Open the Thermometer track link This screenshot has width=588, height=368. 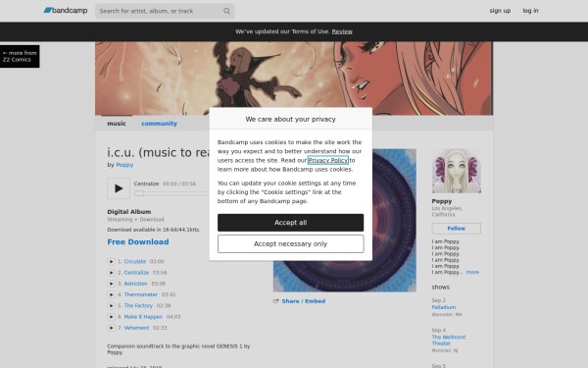140,294
